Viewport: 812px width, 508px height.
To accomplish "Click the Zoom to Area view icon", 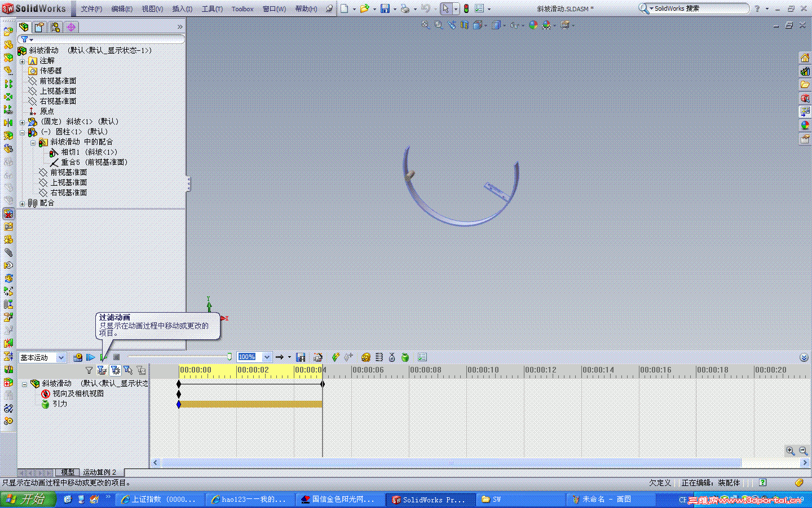I will [439, 25].
